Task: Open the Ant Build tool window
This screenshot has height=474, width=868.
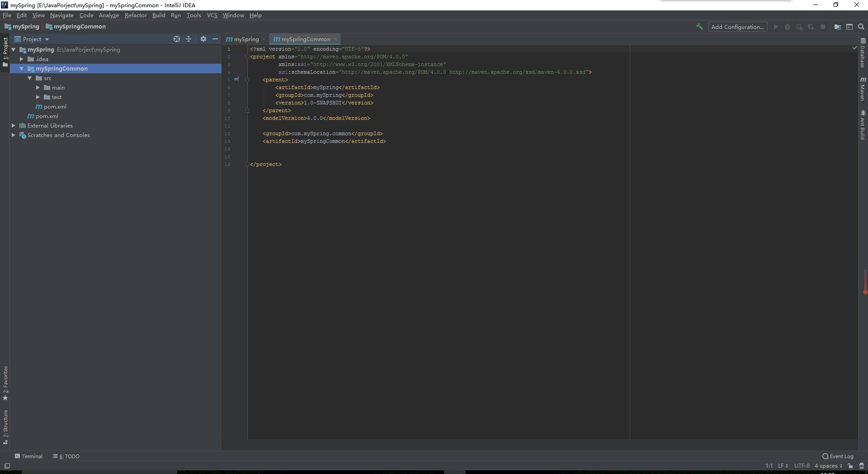Action: pyautogui.click(x=863, y=124)
